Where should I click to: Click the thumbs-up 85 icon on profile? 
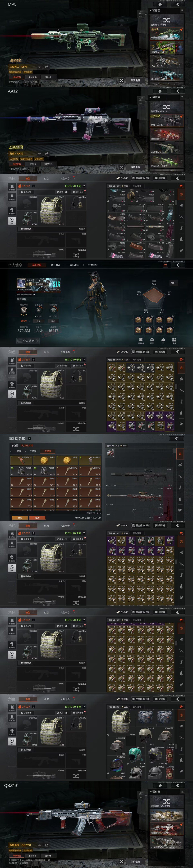tap(163, 340)
